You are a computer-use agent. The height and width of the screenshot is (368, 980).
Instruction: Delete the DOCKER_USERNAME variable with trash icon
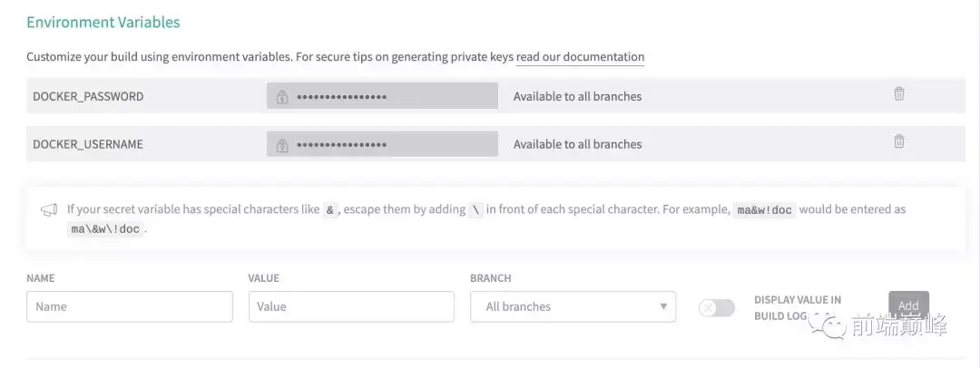898,141
